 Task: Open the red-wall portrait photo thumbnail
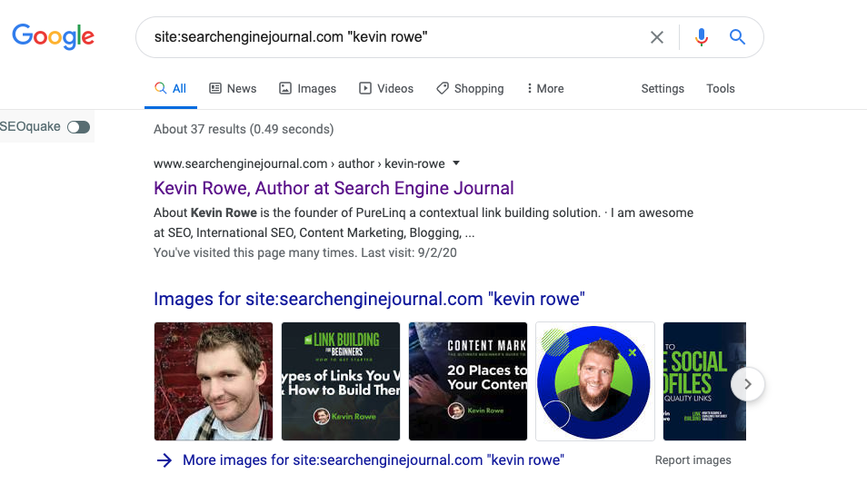pyautogui.click(x=214, y=381)
